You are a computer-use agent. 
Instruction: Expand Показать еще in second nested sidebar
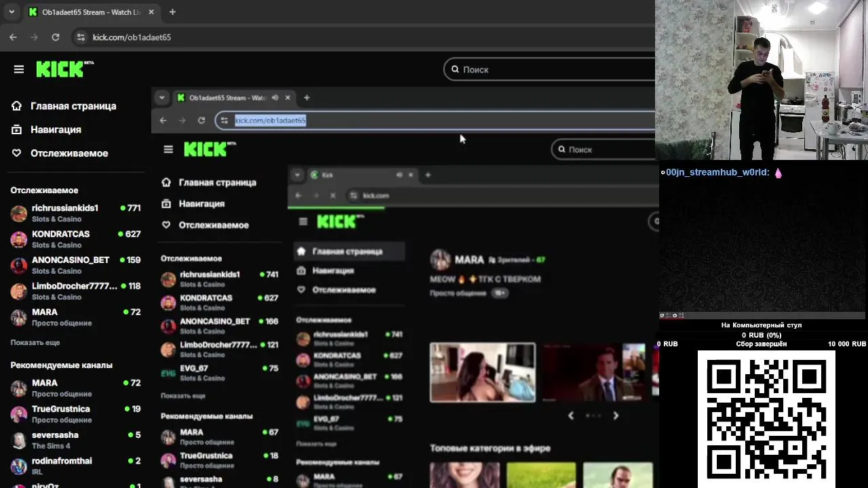[x=183, y=396]
